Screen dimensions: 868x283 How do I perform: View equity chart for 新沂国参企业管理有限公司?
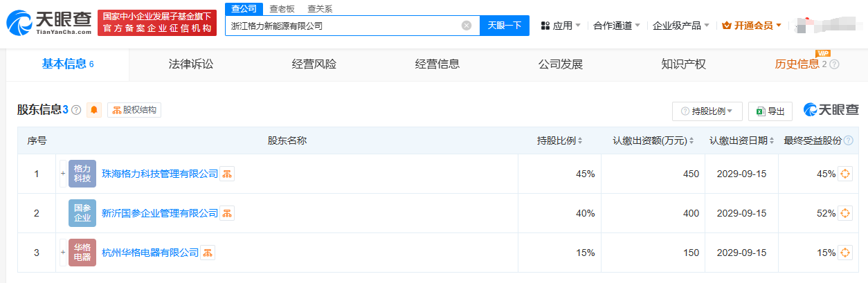tap(227, 213)
